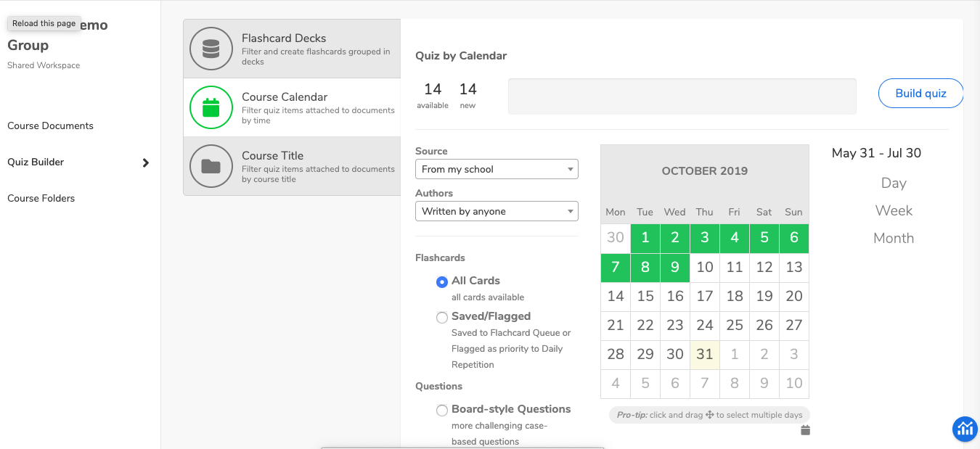The image size is (980, 449).
Task: Select the Saved/Flagged radio option
Action: tap(442, 317)
